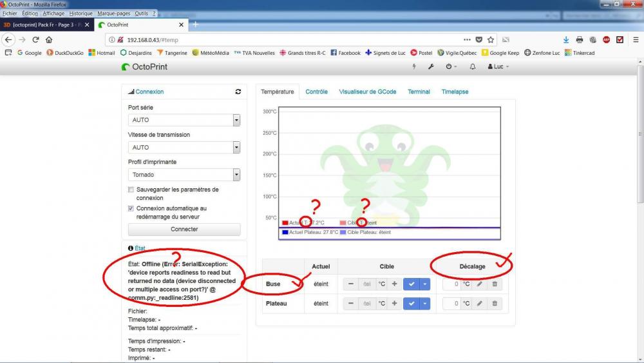Bookmark this page with star
The image size is (644, 363).
490,40
